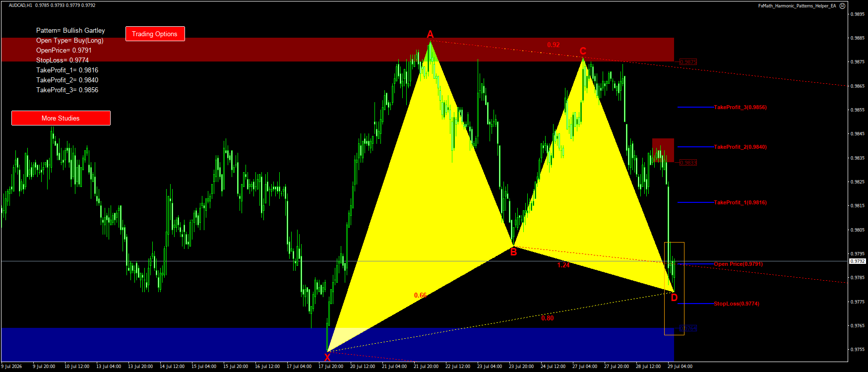The image size is (868, 372).
Task: Select pattern point label X
Action: (327, 357)
